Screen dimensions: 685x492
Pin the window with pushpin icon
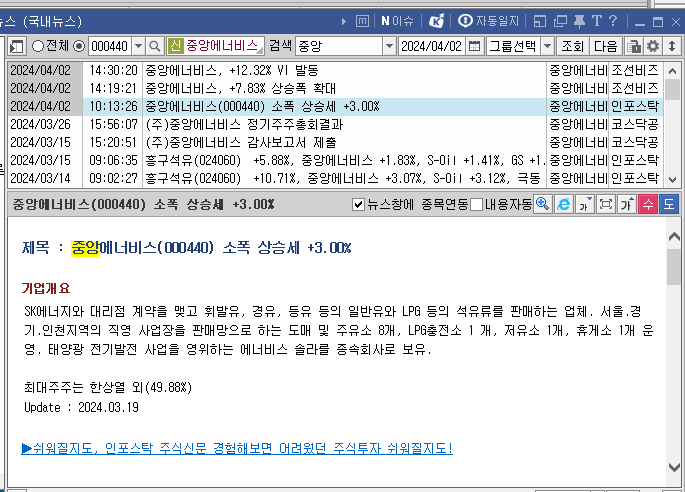click(x=579, y=21)
